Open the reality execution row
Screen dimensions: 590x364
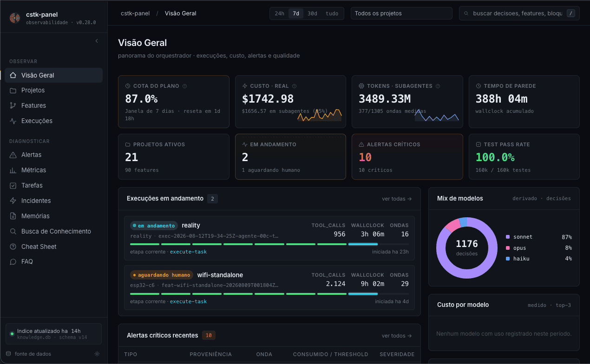tap(269, 238)
